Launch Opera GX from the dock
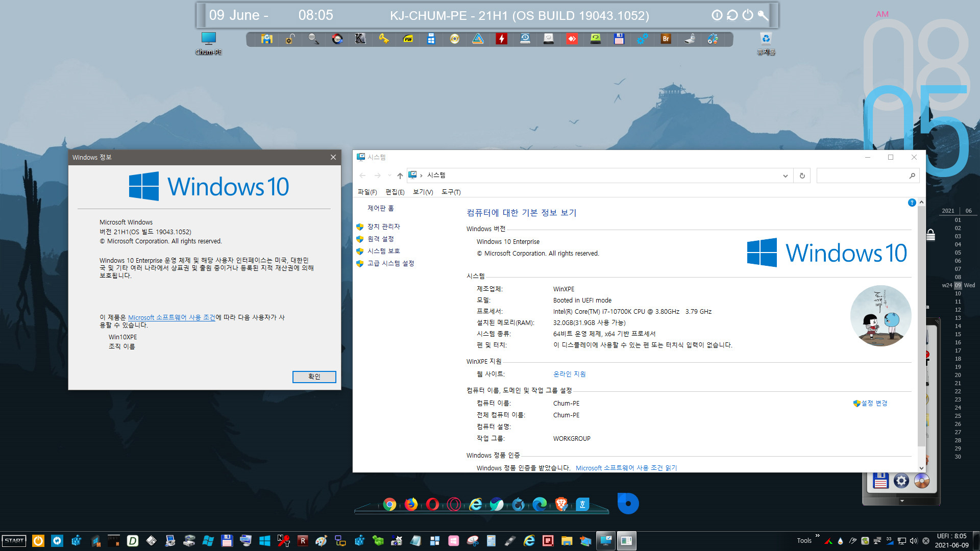The width and height of the screenshot is (980, 551). click(x=454, y=505)
